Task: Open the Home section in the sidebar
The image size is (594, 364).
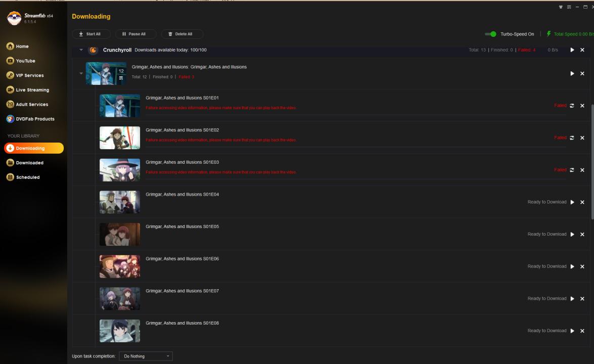Action: coord(17,46)
